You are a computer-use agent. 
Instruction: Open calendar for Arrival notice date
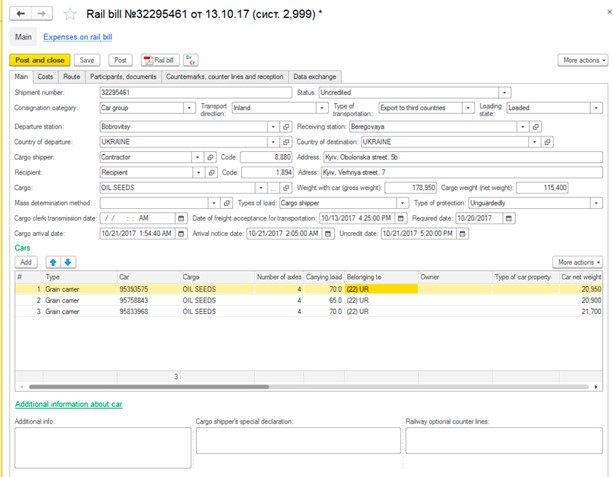(x=328, y=233)
